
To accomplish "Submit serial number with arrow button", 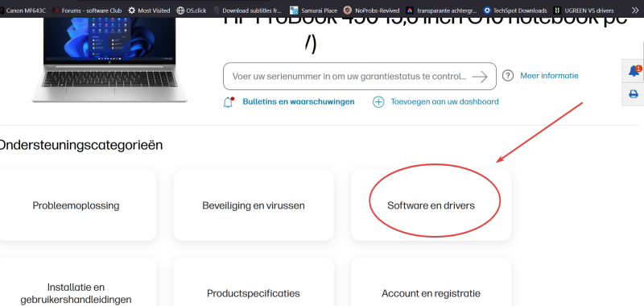I will point(480,76).
